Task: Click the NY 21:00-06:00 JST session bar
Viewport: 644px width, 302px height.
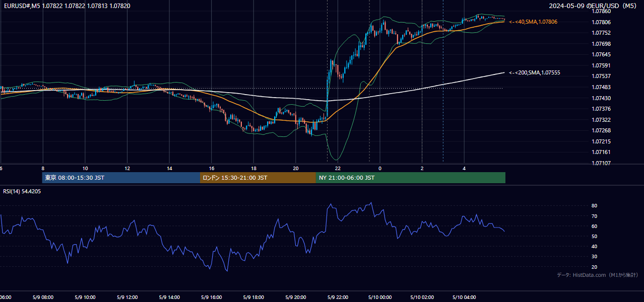Action: [411, 178]
